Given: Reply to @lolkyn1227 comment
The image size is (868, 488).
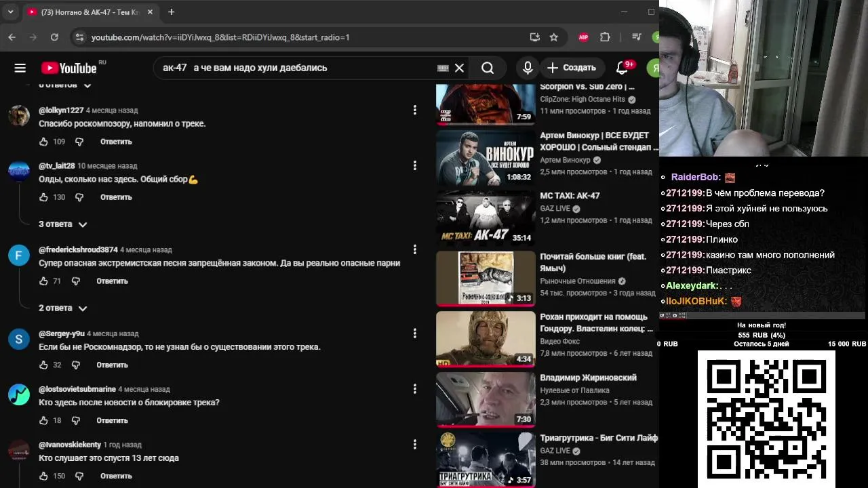Looking at the screenshot, I should click(x=116, y=142).
